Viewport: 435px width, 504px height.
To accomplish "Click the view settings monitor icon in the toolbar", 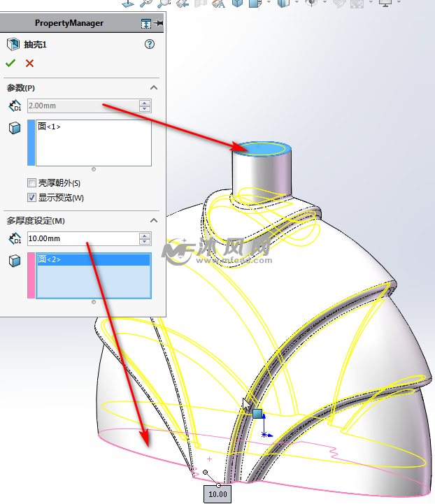I will tap(385, 3).
